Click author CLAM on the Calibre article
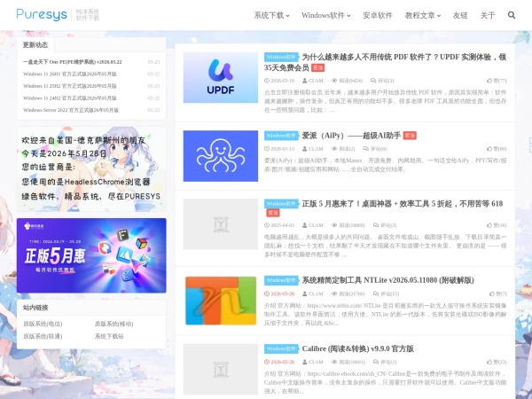This screenshot has width=532, height=399. tap(313, 362)
